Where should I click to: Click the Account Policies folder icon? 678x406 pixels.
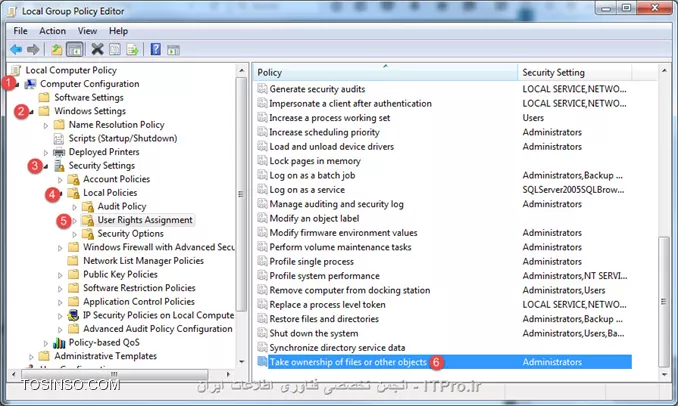pyautogui.click(x=74, y=179)
